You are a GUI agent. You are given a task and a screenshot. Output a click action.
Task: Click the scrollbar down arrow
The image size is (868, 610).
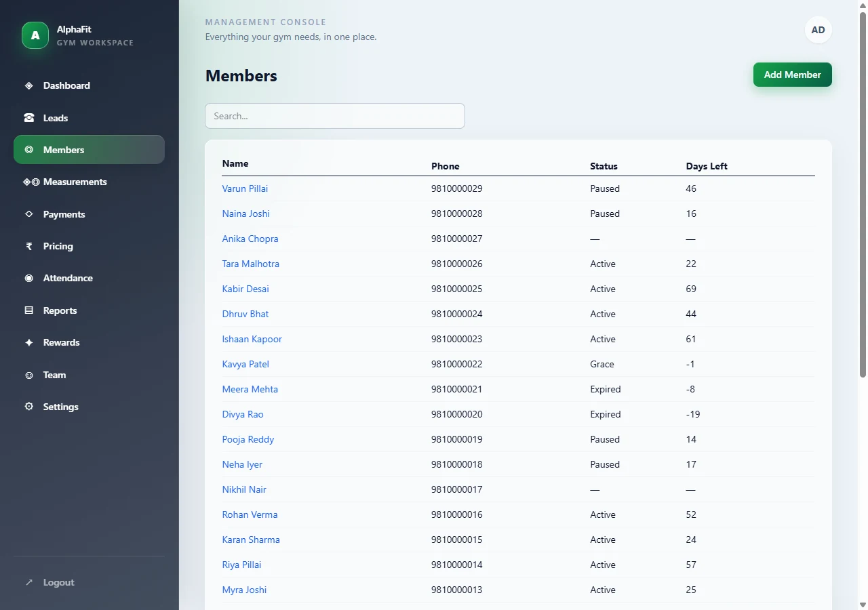[863, 605]
